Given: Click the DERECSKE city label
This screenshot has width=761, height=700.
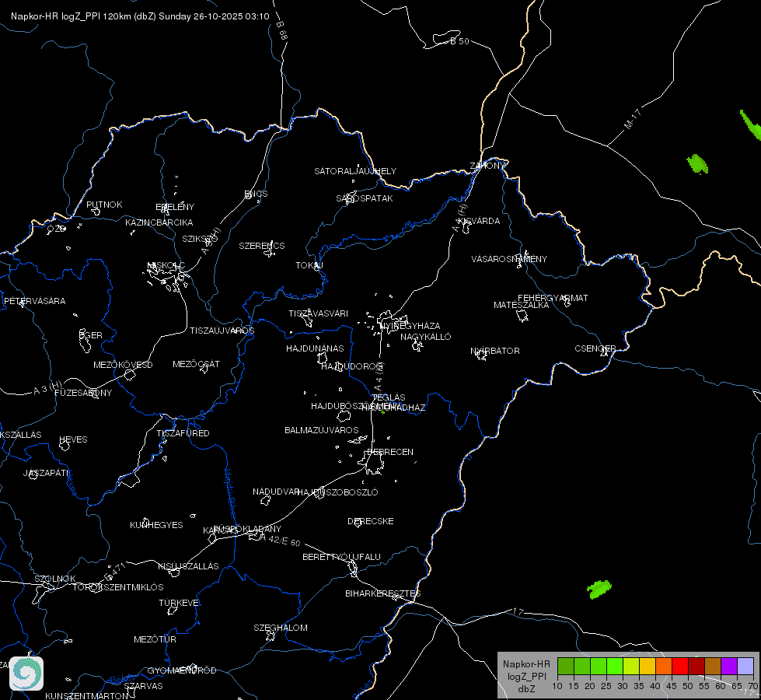Looking at the screenshot, I should 371,521.
